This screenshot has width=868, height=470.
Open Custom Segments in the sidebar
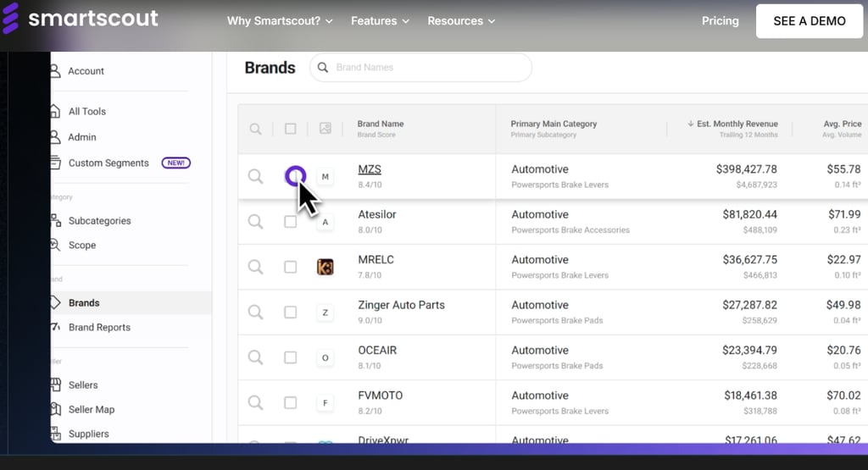tap(108, 163)
